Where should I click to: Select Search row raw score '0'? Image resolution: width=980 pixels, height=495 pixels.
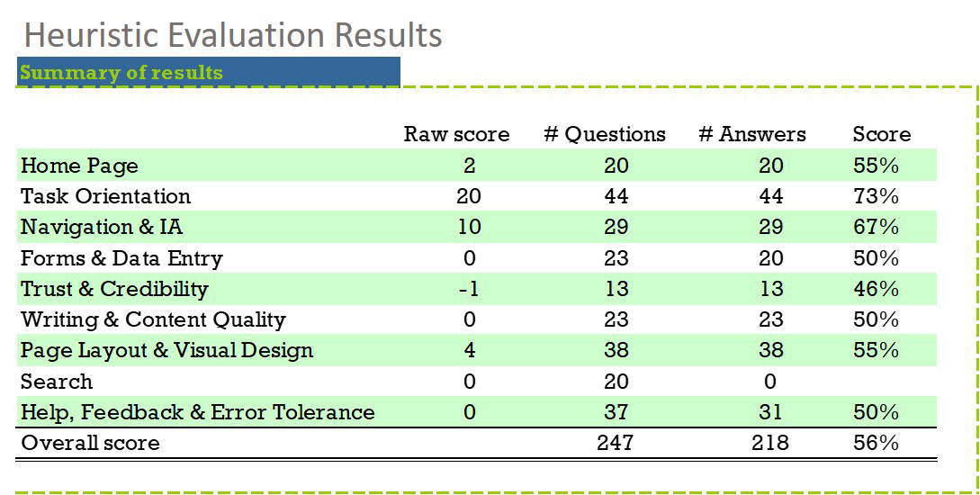tap(470, 382)
